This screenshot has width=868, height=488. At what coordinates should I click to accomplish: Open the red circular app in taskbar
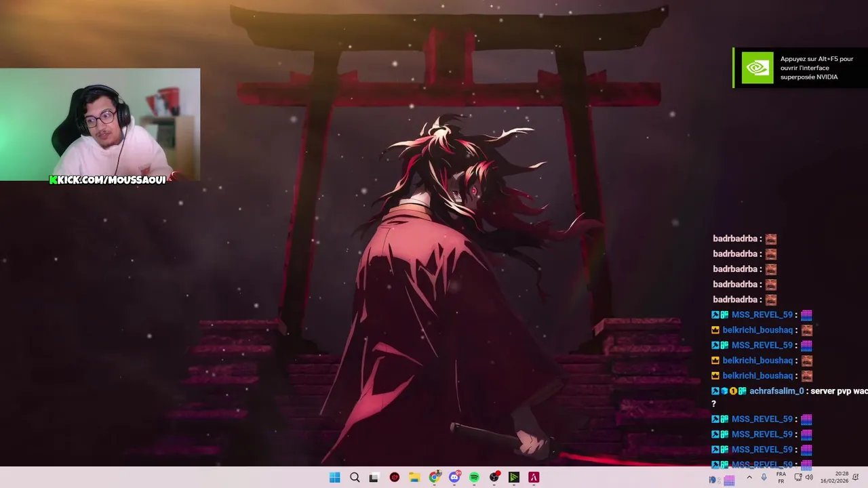395,478
